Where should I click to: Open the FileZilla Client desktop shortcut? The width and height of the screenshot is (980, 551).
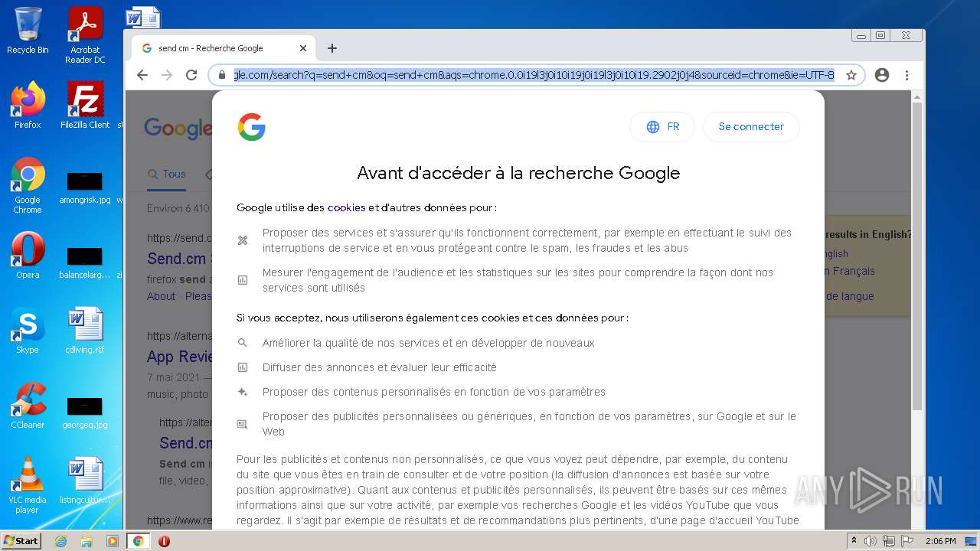pyautogui.click(x=85, y=105)
